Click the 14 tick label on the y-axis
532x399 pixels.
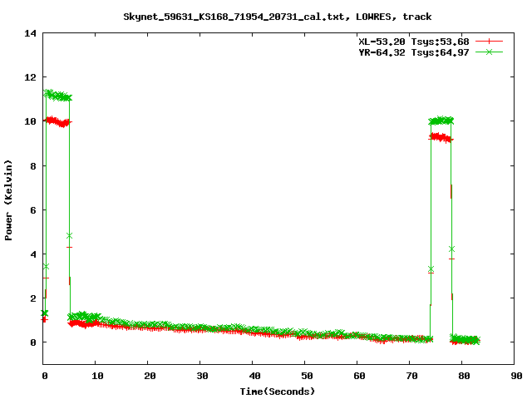coord(30,33)
